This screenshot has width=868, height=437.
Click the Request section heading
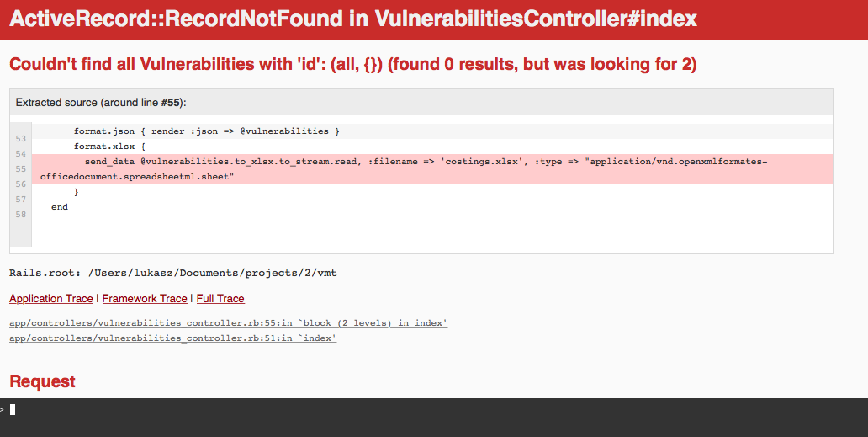point(42,381)
